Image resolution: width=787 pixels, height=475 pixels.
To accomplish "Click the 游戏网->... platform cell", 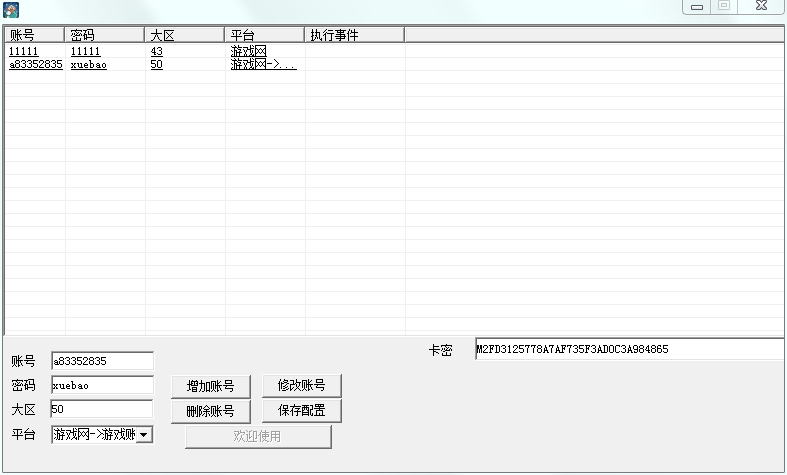I will (263, 64).
